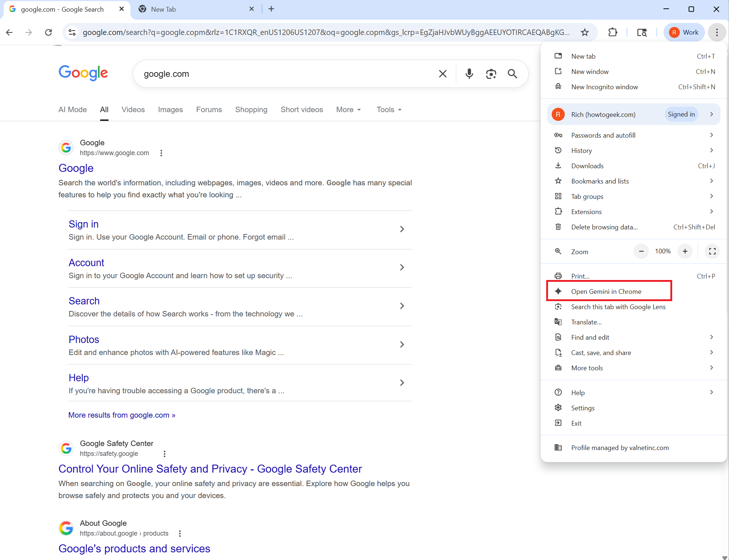Expand the More search filters dropdown
The height and width of the screenshot is (560, 729).
click(x=348, y=110)
